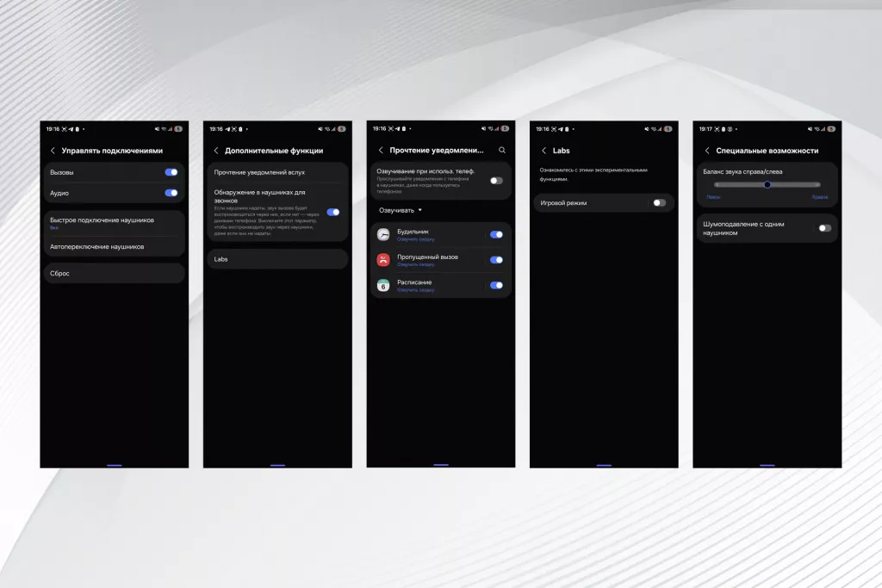Go back from Прочтение уведомлений screen
Screen dimensions: 882x588
pyautogui.click(x=381, y=150)
